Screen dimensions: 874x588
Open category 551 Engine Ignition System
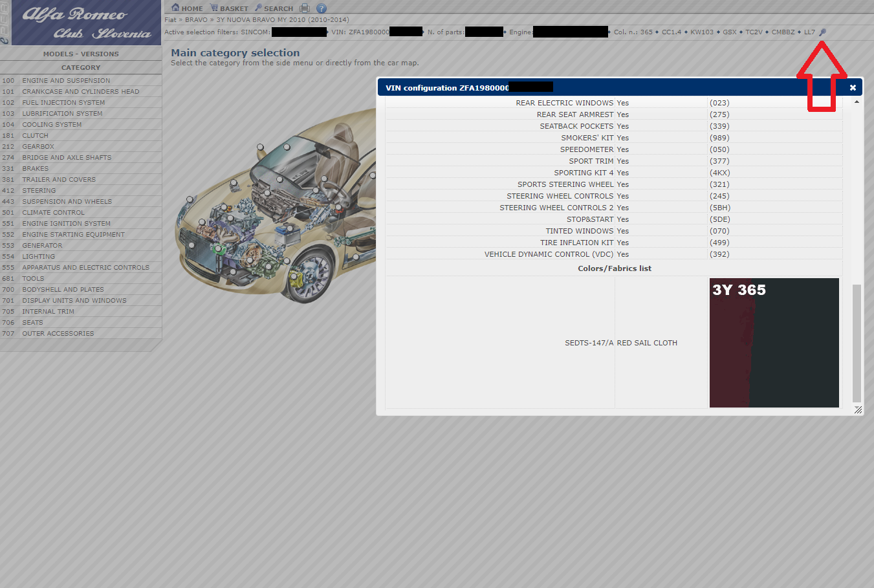point(81,223)
